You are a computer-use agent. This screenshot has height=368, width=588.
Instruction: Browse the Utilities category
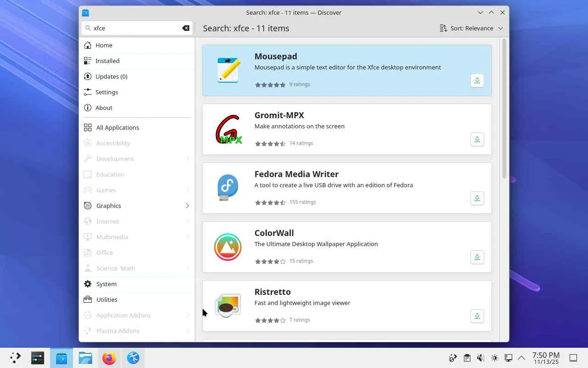click(x=137, y=299)
